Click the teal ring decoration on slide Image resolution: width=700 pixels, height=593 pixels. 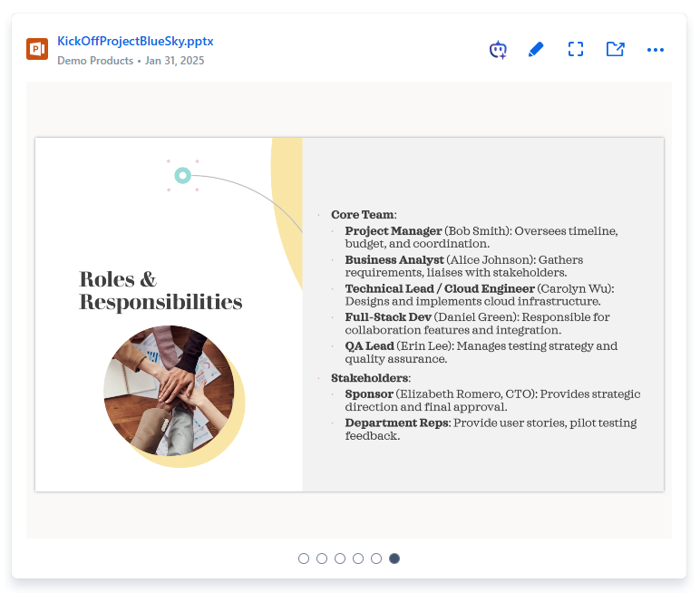(x=182, y=176)
